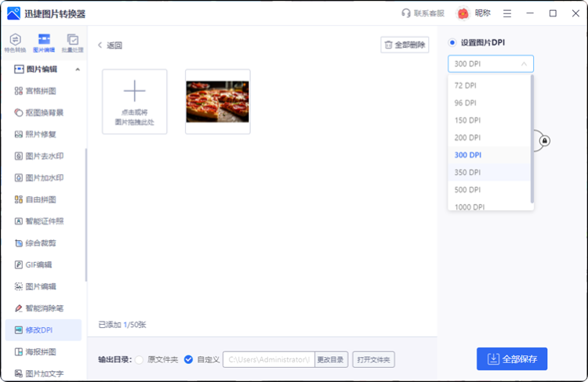Click 打开文件夹 button
This screenshot has height=382, width=588.
pyautogui.click(x=373, y=359)
